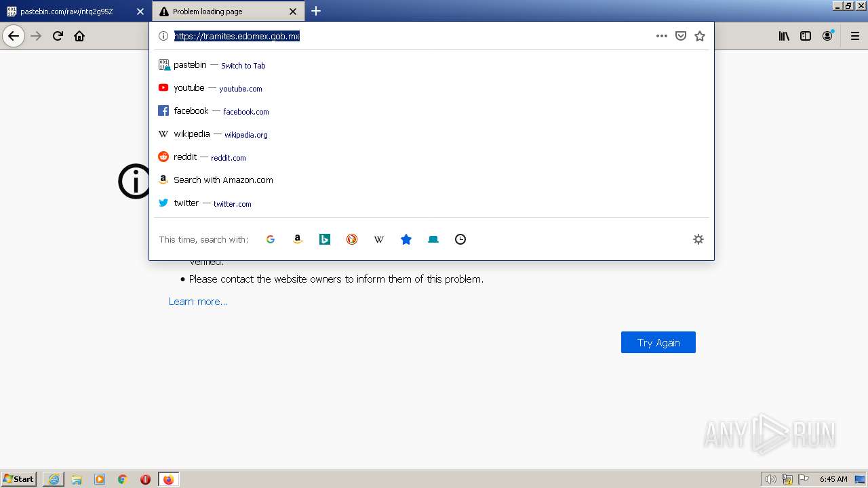Click the URL address field
This screenshot has height=488, width=868.
coord(410,36)
